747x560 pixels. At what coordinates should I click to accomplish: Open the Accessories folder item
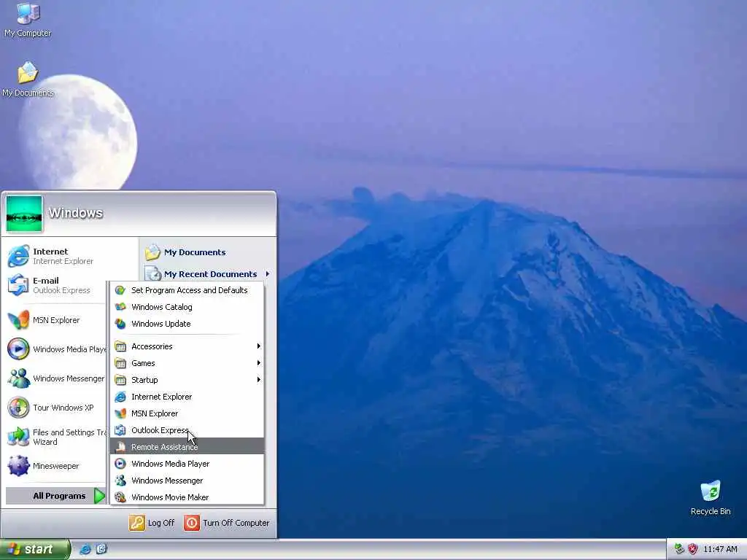coord(187,346)
